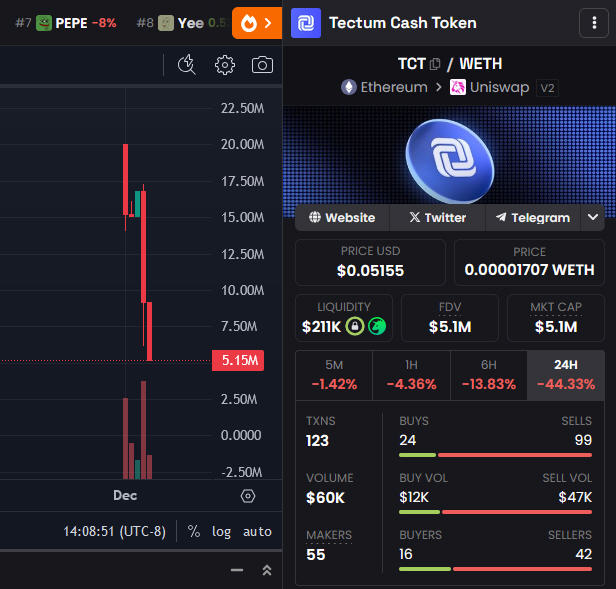The image size is (616, 589).
Task: Open time axis settings hexagon icon
Action: pos(248,496)
